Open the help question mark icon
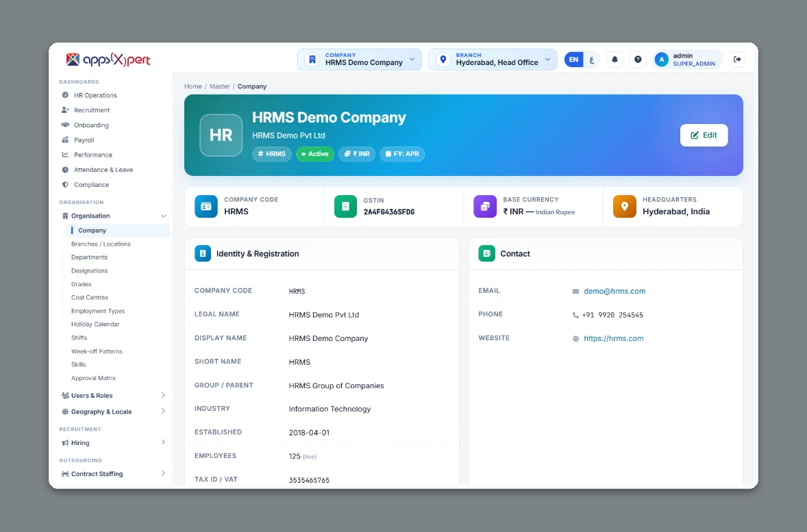This screenshot has height=532, width=807. pyautogui.click(x=638, y=60)
